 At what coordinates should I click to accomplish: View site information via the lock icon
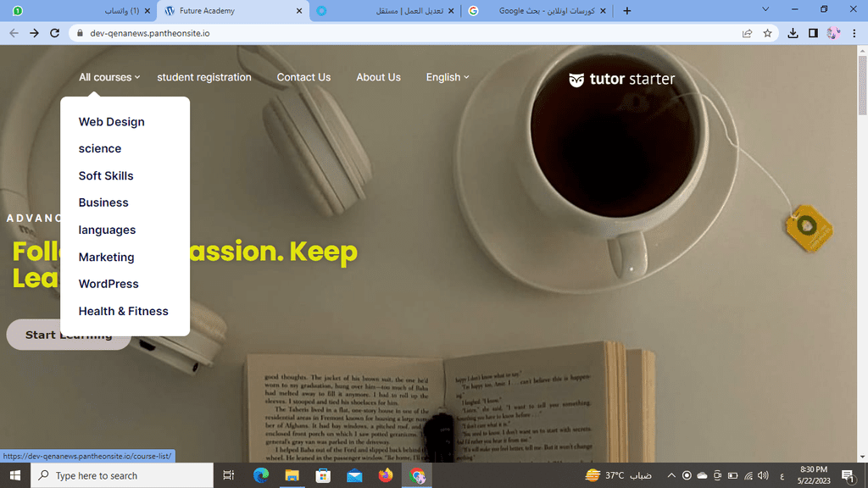tap(80, 33)
